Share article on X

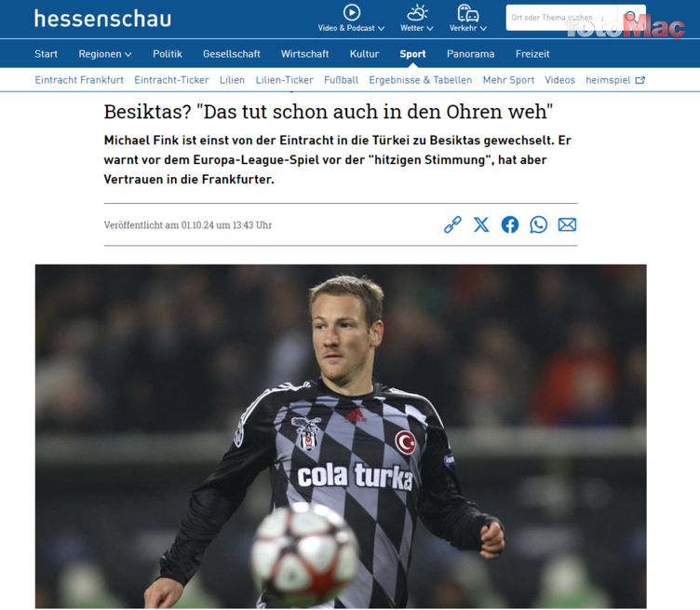pyautogui.click(x=481, y=224)
